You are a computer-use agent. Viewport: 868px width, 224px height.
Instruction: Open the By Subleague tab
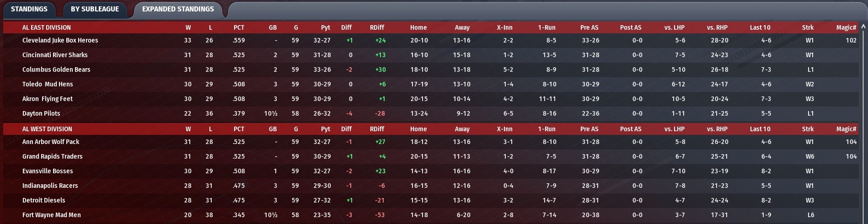95,9
